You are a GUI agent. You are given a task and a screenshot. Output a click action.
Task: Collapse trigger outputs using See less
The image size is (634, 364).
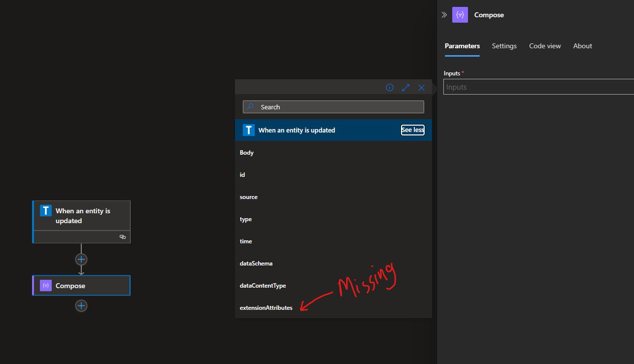[x=412, y=130]
